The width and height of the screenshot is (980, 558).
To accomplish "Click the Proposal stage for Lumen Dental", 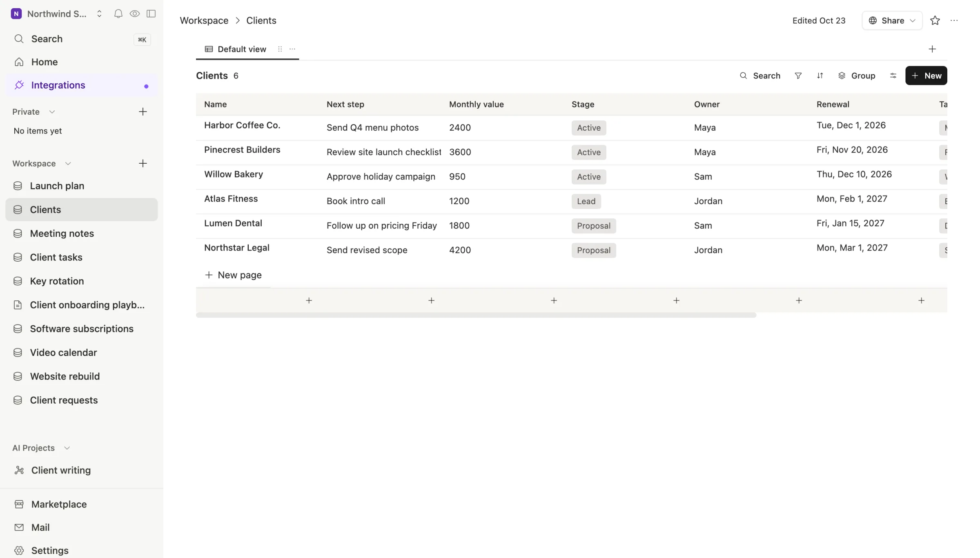I will click(594, 226).
